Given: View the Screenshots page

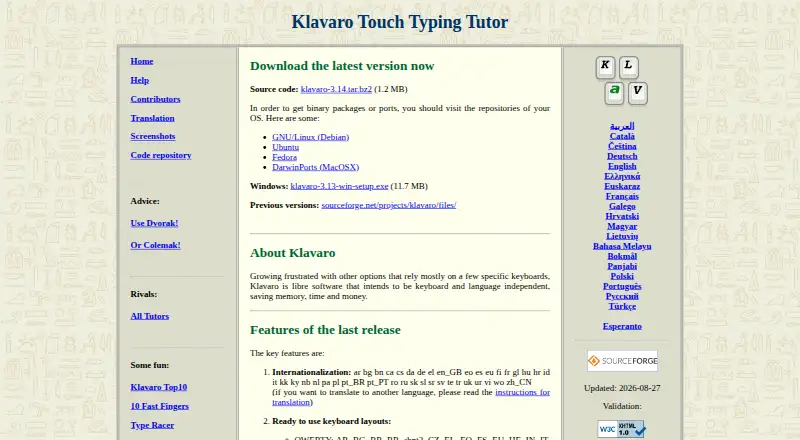Looking at the screenshot, I should pos(153,136).
